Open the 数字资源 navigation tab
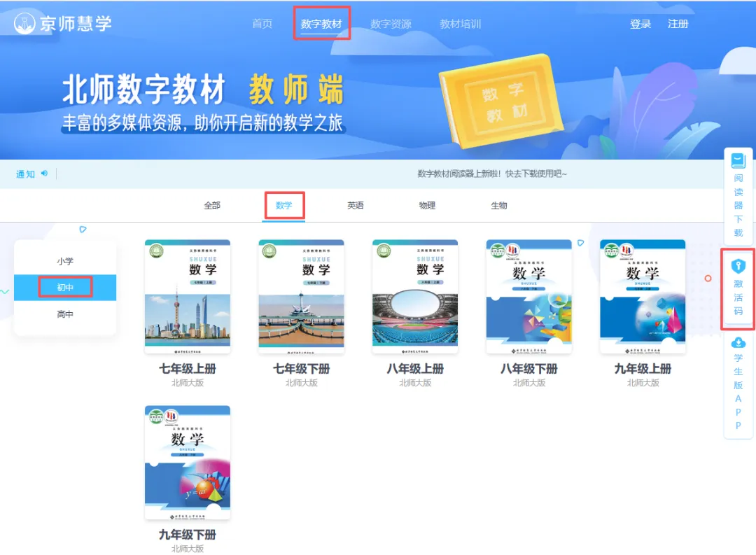 (x=391, y=24)
